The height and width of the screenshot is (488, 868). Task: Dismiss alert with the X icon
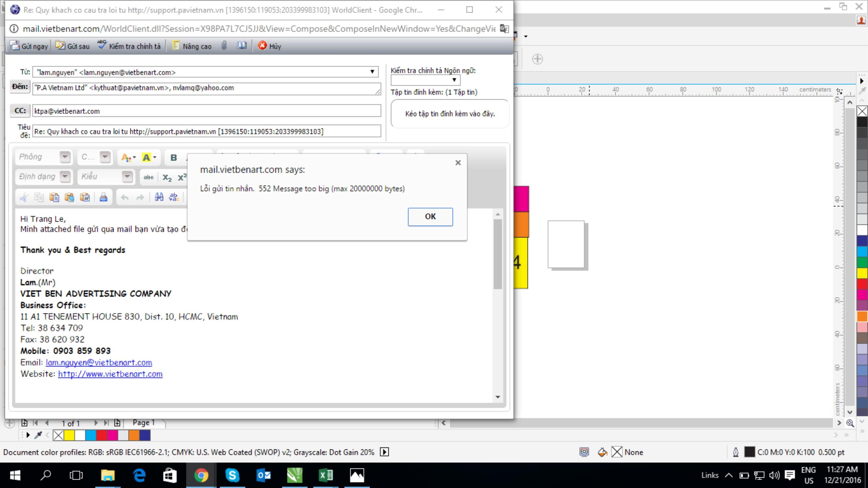pos(458,163)
